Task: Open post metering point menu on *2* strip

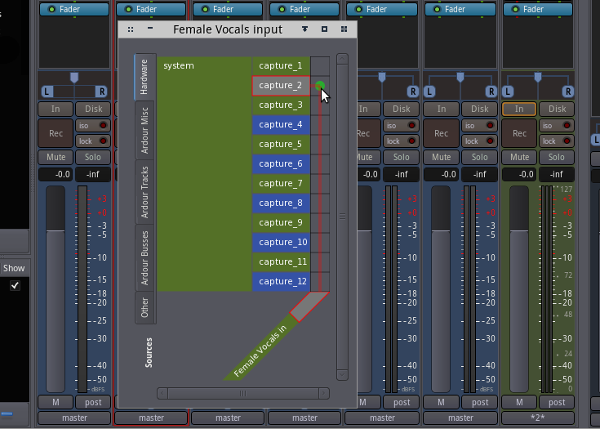Action: (x=556, y=402)
